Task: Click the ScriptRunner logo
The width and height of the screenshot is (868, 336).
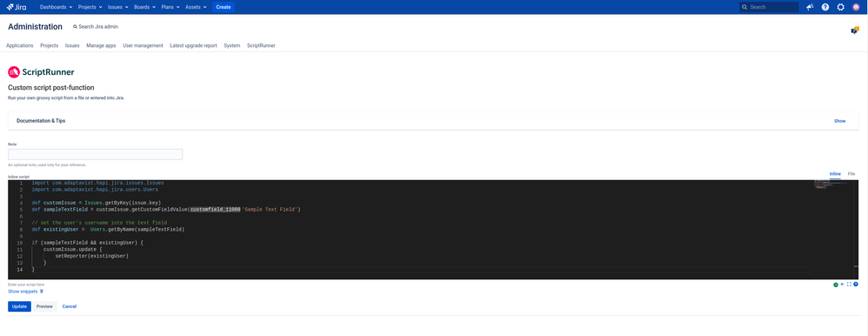Action: point(41,72)
